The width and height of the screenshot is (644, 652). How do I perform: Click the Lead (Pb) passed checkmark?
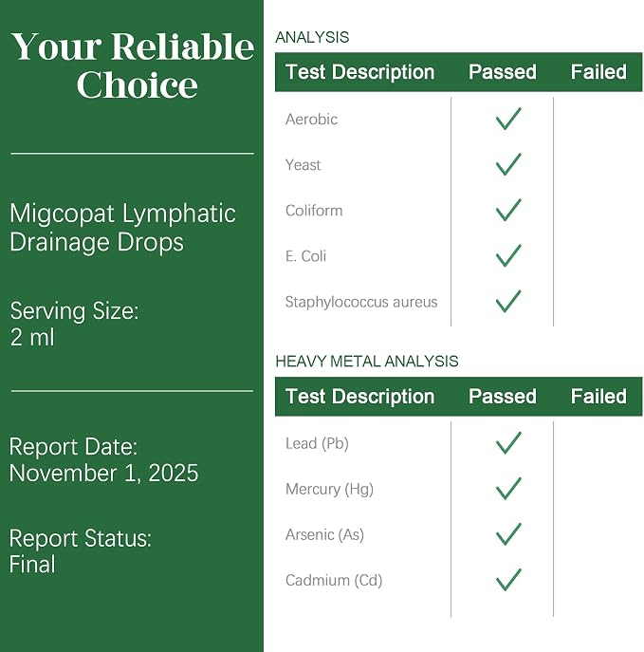click(x=508, y=443)
